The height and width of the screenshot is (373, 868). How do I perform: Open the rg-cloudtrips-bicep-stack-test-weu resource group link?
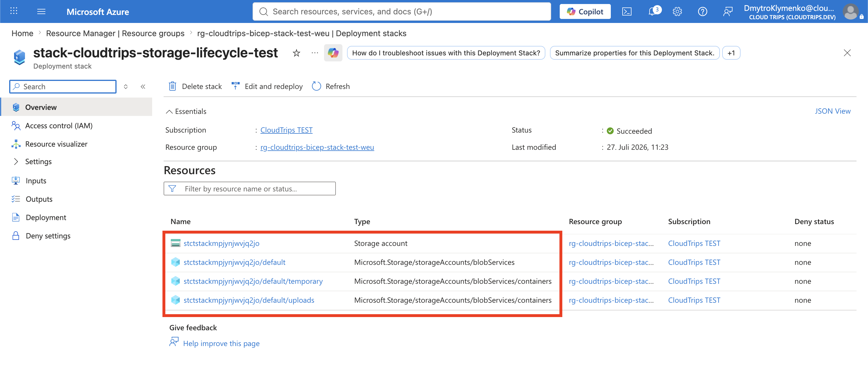317,147
